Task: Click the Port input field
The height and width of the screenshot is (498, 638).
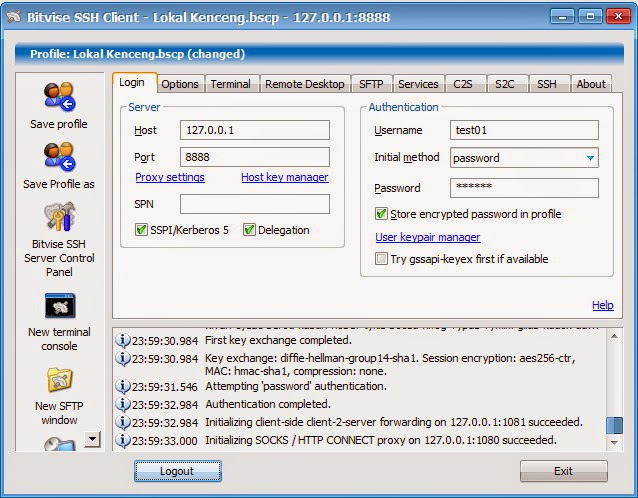Action: pyautogui.click(x=255, y=157)
